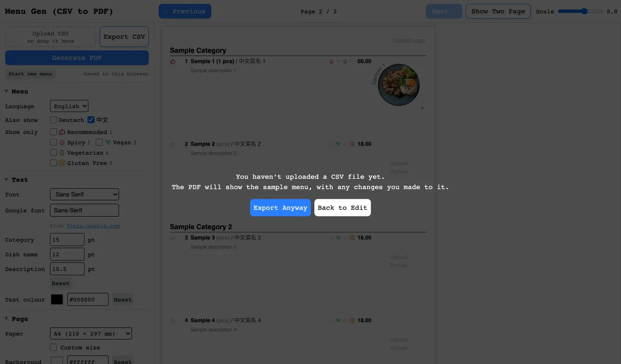
Task: Click the spicy icon on Sample 4
Action: [x=331, y=321]
